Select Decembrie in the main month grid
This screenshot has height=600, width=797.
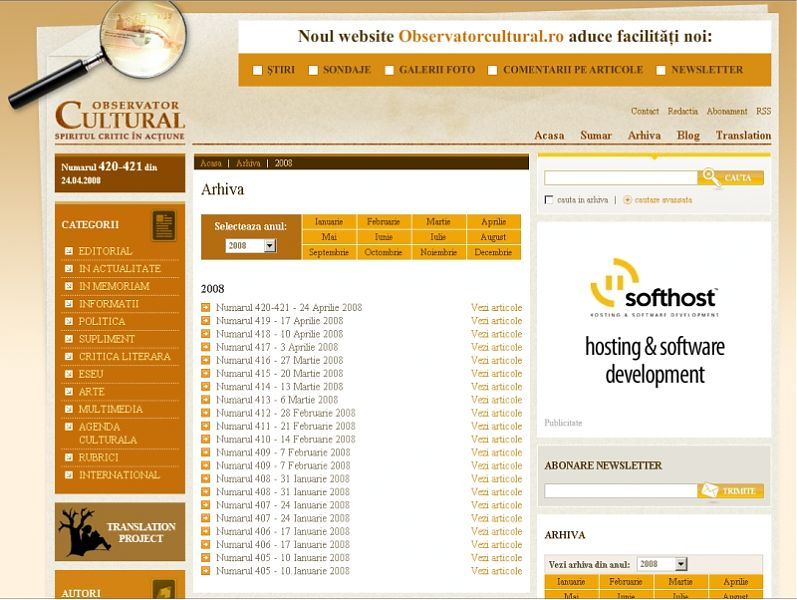(493, 252)
